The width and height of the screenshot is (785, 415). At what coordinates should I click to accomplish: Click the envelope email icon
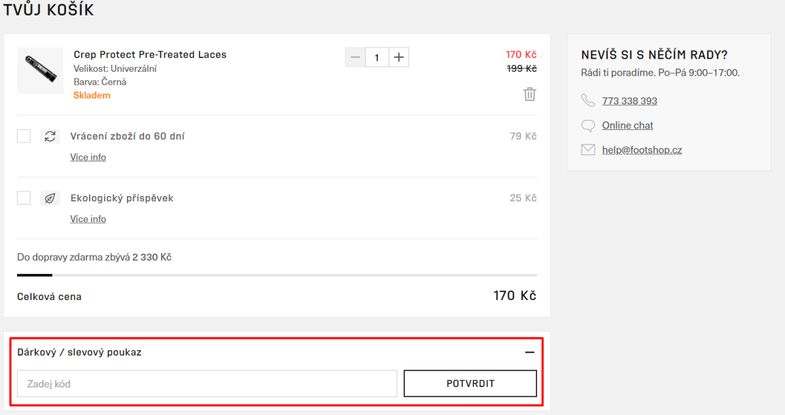(x=588, y=150)
